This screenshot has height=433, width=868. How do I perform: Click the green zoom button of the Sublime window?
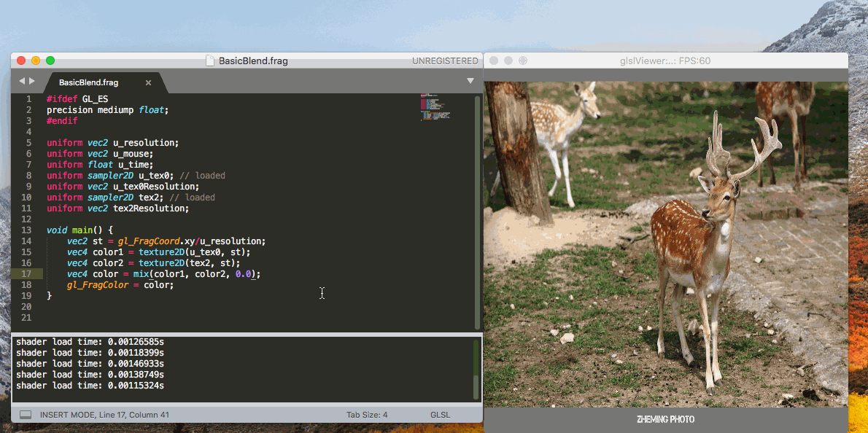click(x=50, y=61)
